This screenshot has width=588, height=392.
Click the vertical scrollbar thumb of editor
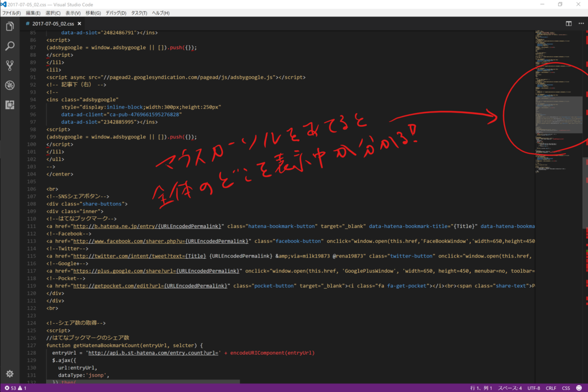[585, 193]
